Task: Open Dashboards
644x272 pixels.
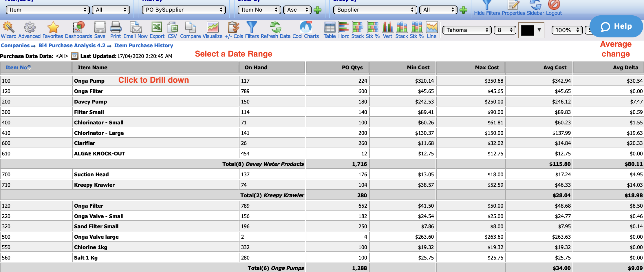Action: pyautogui.click(x=78, y=30)
